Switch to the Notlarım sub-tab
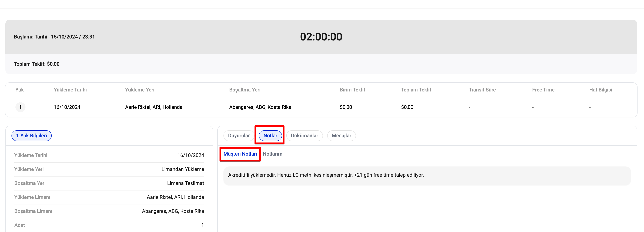Viewport: 644px width, 232px height. tap(272, 154)
